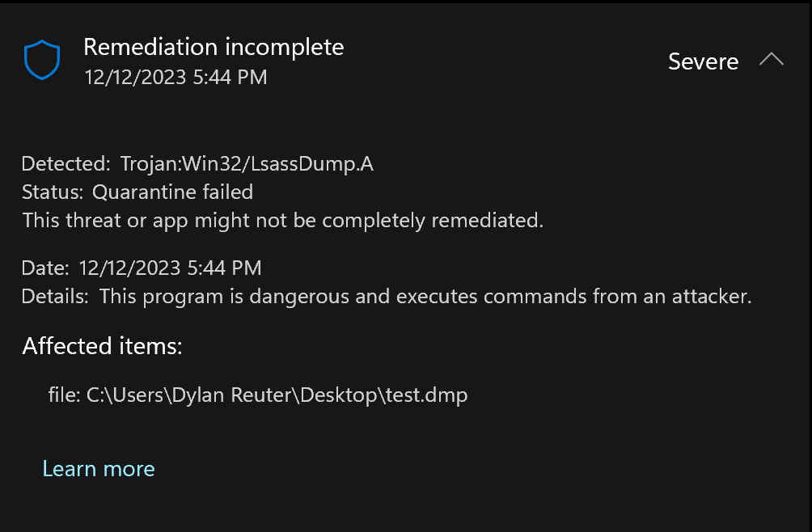Collapse the threat details with the chevron
The image size is (812, 532).
pos(772,61)
